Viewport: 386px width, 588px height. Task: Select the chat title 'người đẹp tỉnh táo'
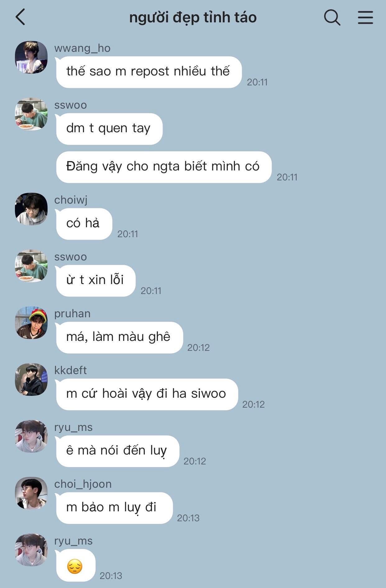click(x=193, y=18)
